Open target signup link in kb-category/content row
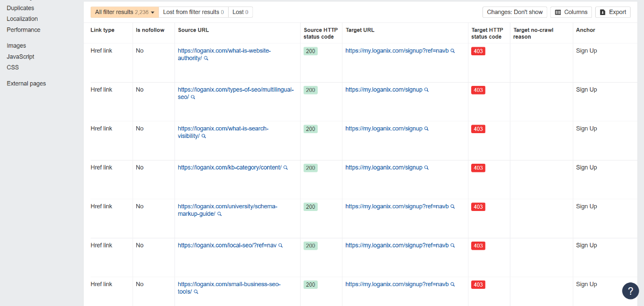 [384, 167]
